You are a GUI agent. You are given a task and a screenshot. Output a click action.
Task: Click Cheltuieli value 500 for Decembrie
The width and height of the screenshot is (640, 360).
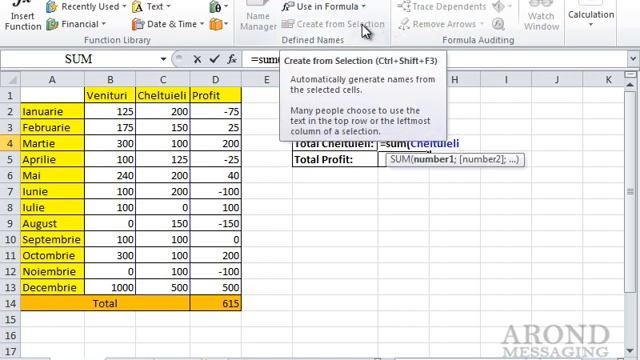click(x=163, y=287)
